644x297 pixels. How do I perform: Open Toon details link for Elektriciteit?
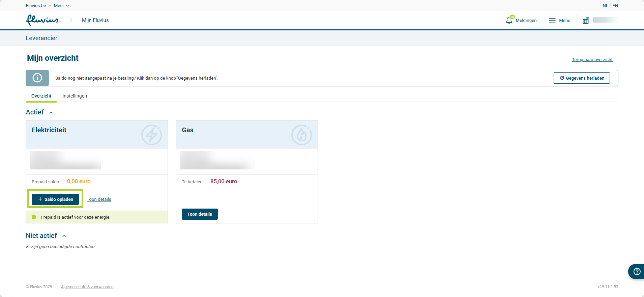(x=99, y=199)
